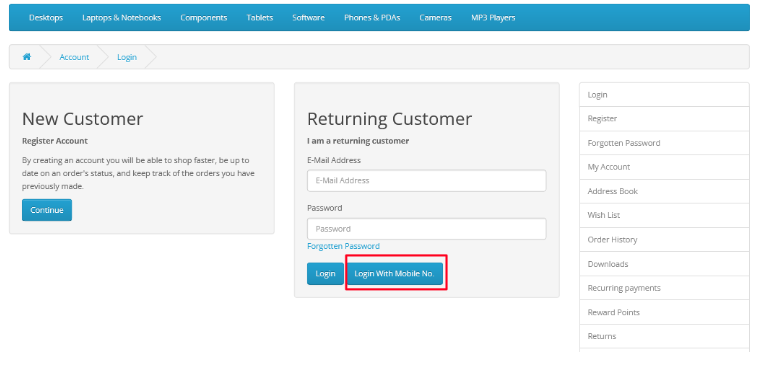The height and width of the screenshot is (384, 764).
Task: Focus the Password field
Action: point(426,229)
